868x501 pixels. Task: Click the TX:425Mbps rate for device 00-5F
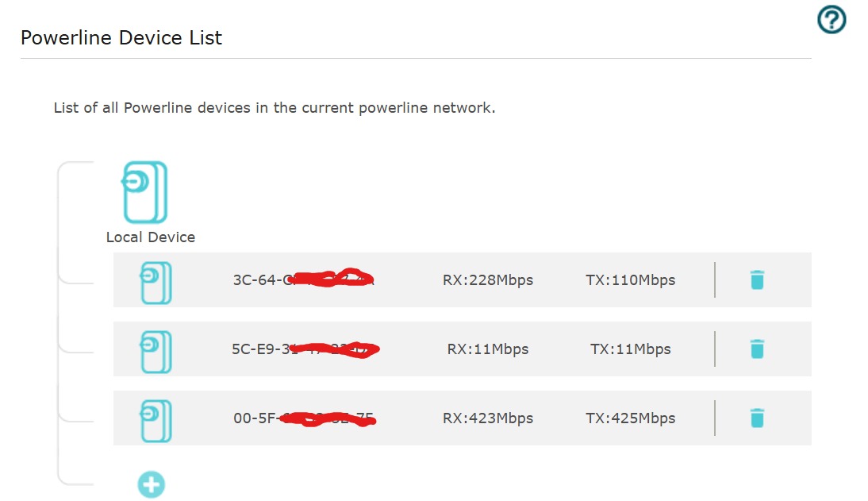(x=631, y=418)
